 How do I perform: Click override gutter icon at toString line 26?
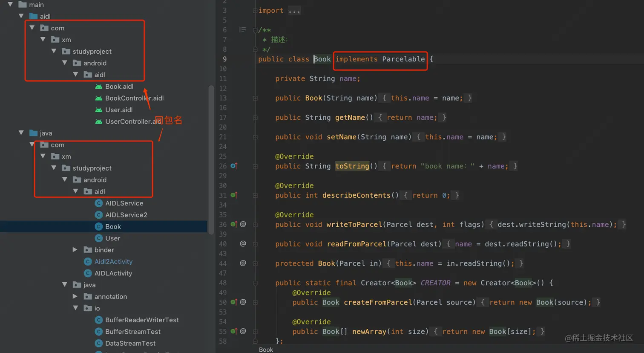[234, 165]
